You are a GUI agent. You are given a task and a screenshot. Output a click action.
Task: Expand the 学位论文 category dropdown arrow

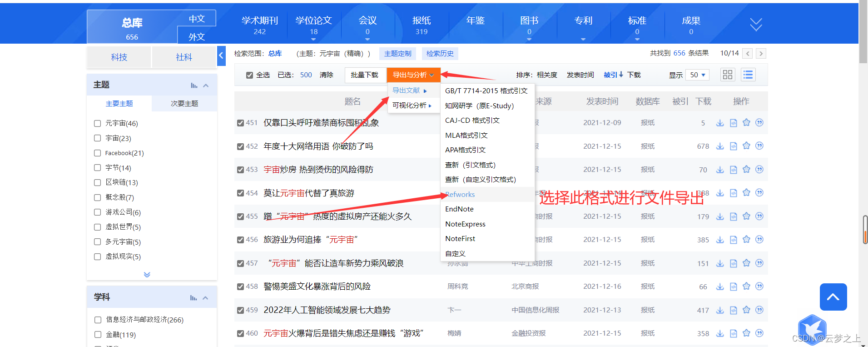(x=313, y=40)
